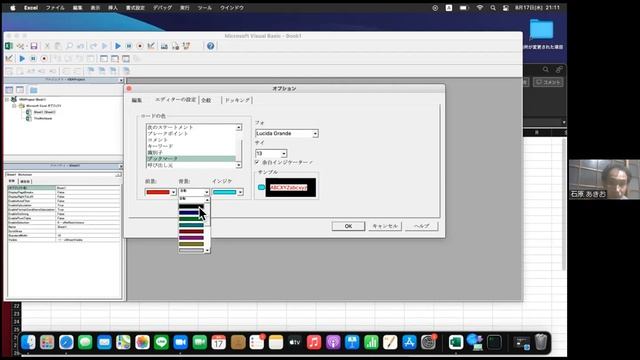Click the Find magnifier toolbar icon
Screen dimensions: 640x360
coord(69,46)
